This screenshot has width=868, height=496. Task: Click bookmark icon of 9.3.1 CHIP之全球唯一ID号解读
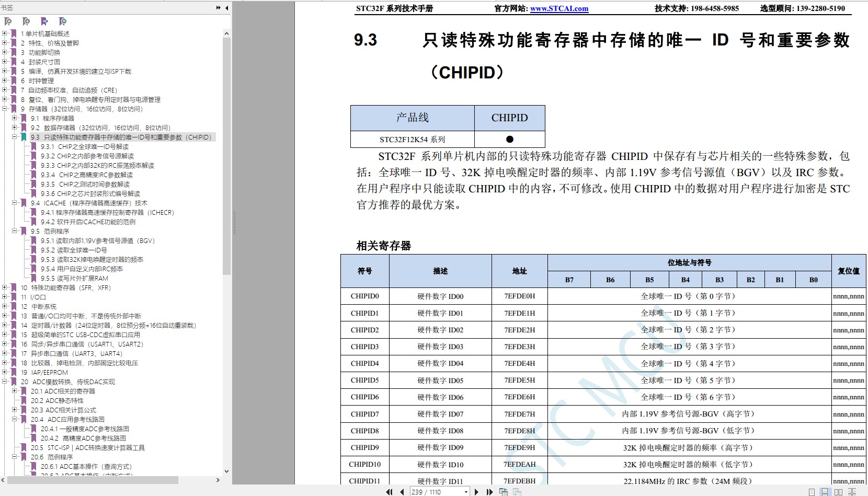(x=34, y=147)
